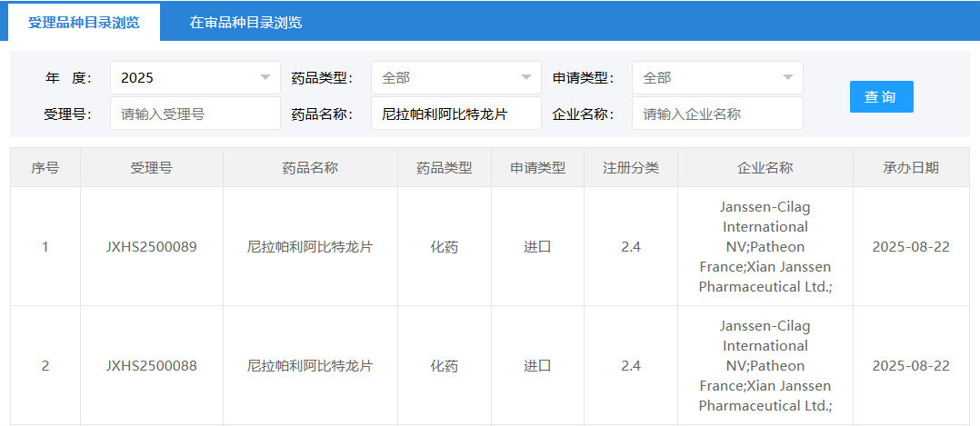This screenshot has width=980, height=426.
Task: Click first row Janssen-Cilag company cell
Action: click(765, 247)
